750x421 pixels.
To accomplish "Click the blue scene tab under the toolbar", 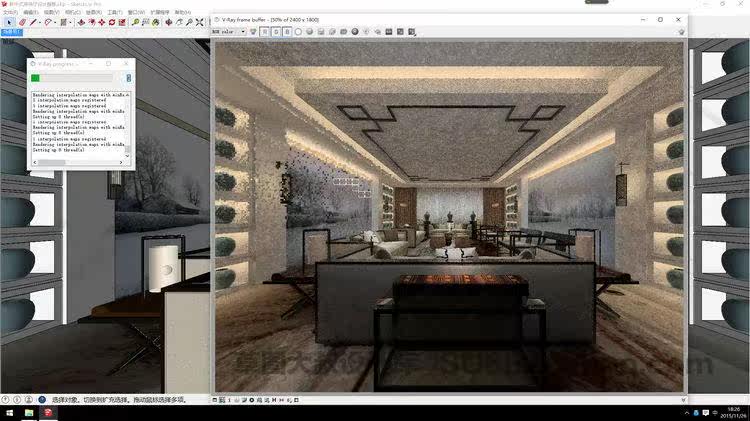I will 11,32.
